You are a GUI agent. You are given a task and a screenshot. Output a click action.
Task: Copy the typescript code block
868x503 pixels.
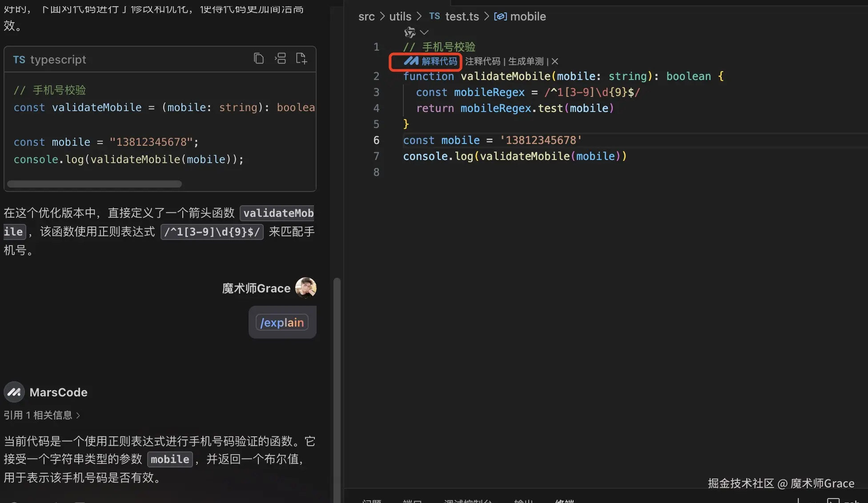click(259, 59)
